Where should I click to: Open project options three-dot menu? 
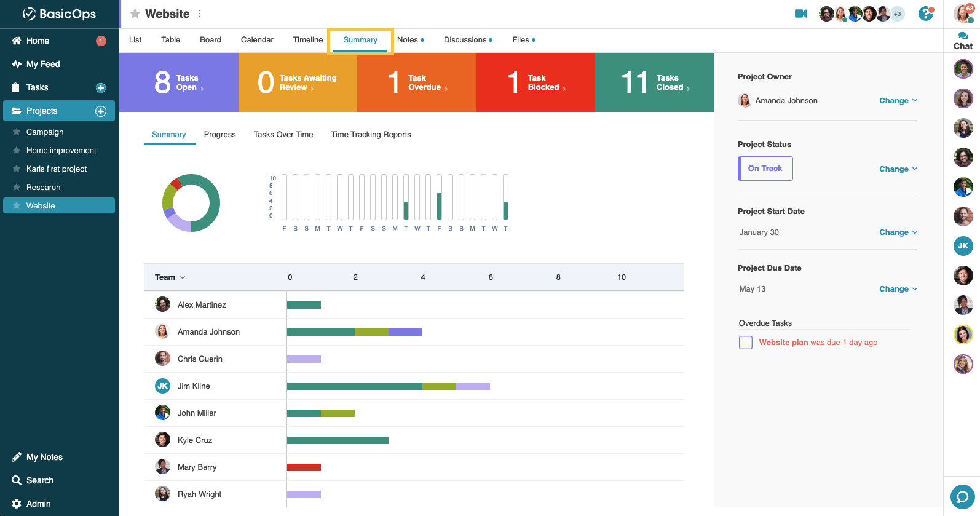tap(200, 14)
